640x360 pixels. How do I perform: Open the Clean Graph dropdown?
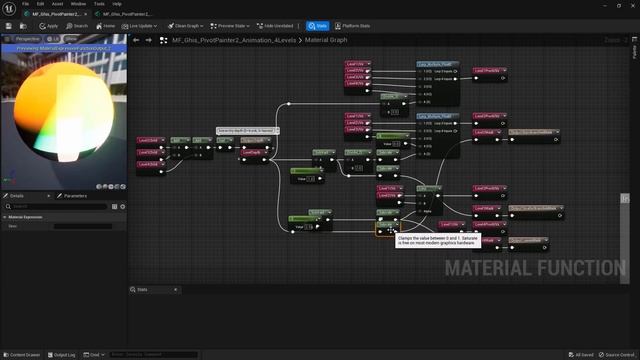[x=185, y=26]
